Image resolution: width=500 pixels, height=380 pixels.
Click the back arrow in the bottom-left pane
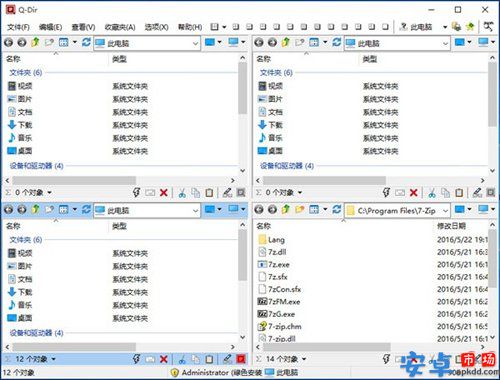pyautogui.click(x=9, y=209)
